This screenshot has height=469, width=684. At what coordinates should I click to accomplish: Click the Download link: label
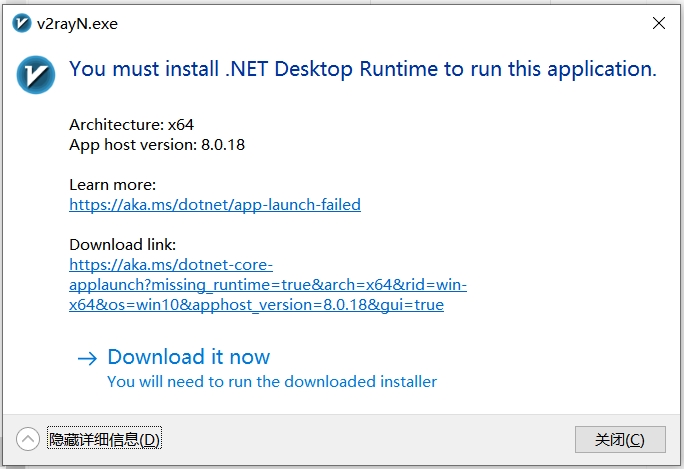tap(123, 245)
